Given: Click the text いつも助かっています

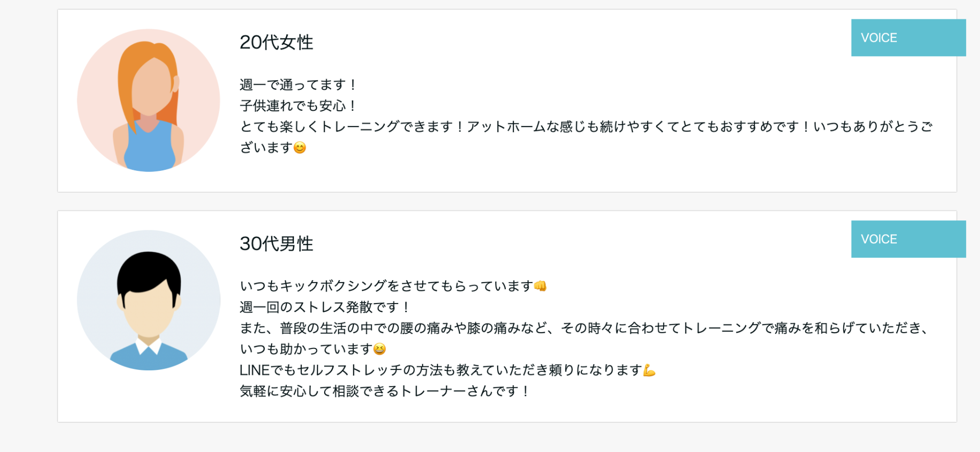Looking at the screenshot, I should pos(306,349).
